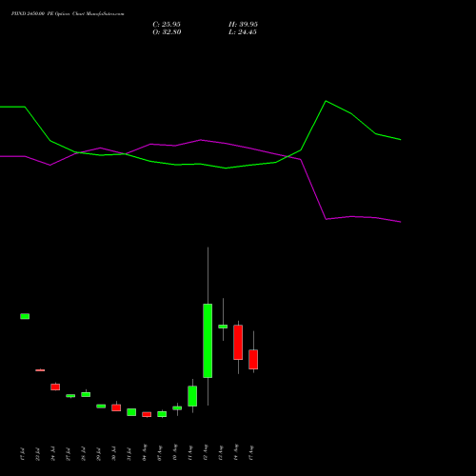This screenshot has width=476, height=476.
Task: Click the '17 Aug' date axis label
Action: click(x=251, y=452)
